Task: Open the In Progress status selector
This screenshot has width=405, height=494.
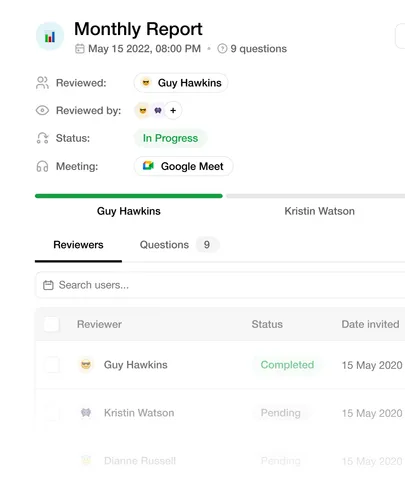Action: (170, 138)
